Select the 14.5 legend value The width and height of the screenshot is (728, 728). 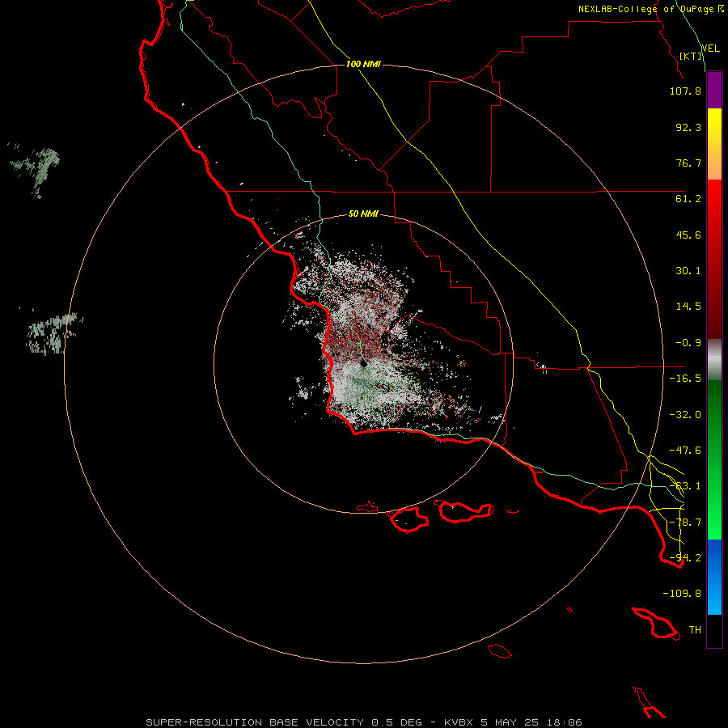click(688, 307)
